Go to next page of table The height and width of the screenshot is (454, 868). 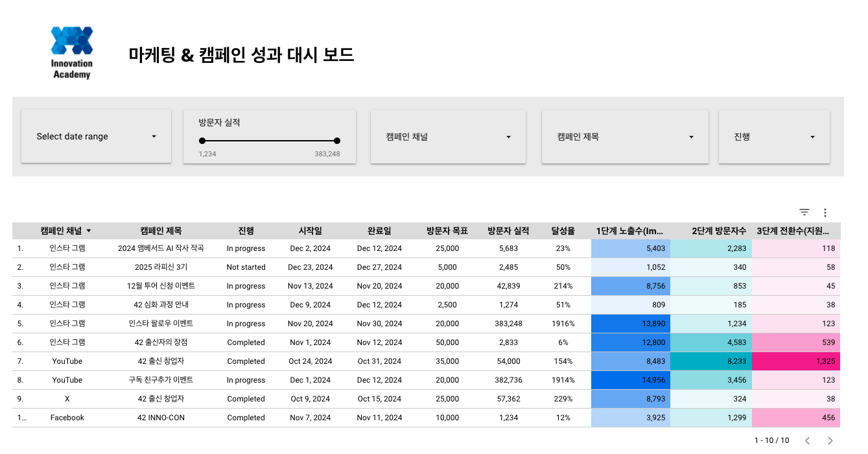click(830, 440)
